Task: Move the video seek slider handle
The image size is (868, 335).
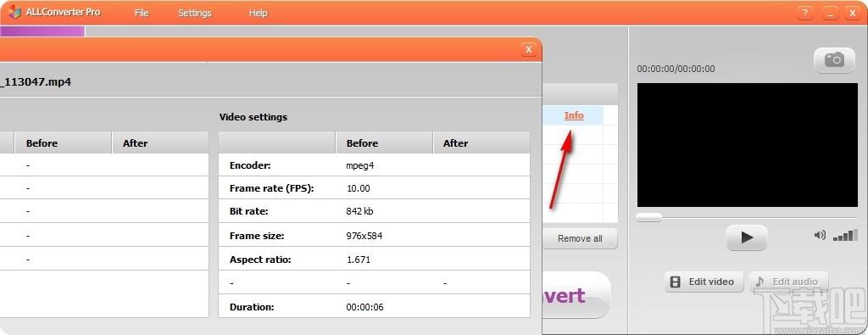Action: (x=648, y=218)
